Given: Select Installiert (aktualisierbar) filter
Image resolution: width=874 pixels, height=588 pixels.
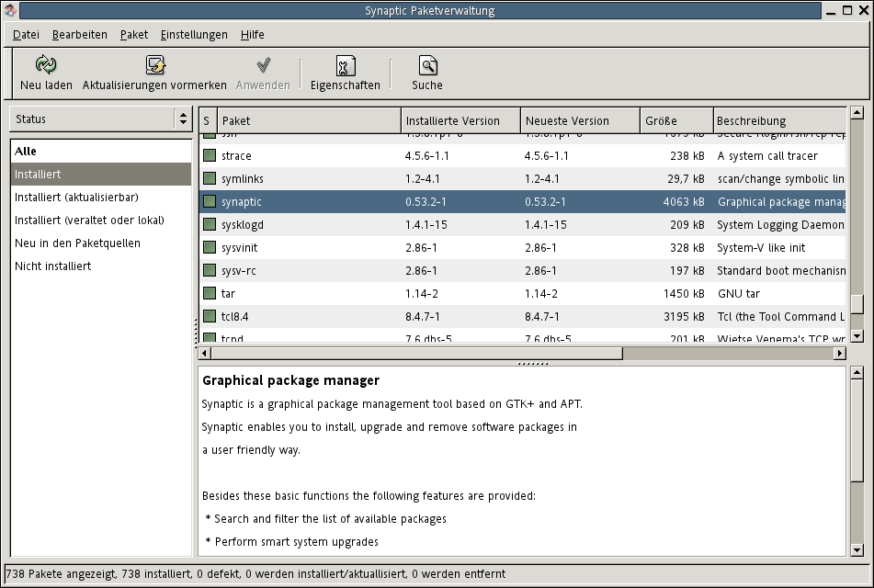Looking at the screenshot, I should coord(76,197).
